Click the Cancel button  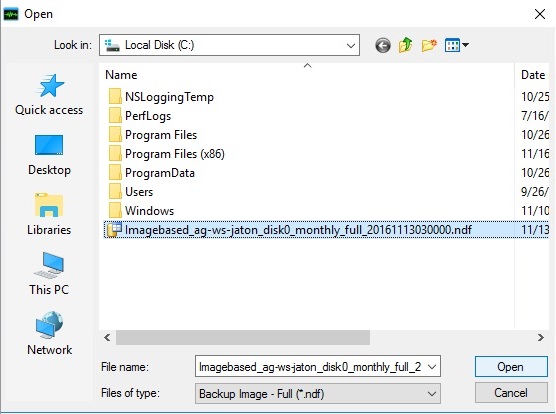click(511, 393)
